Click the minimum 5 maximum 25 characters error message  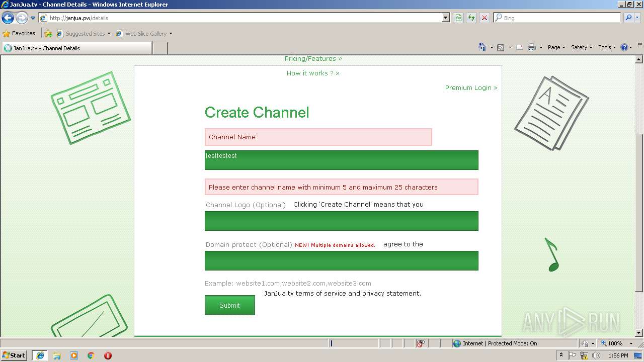coord(342,187)
